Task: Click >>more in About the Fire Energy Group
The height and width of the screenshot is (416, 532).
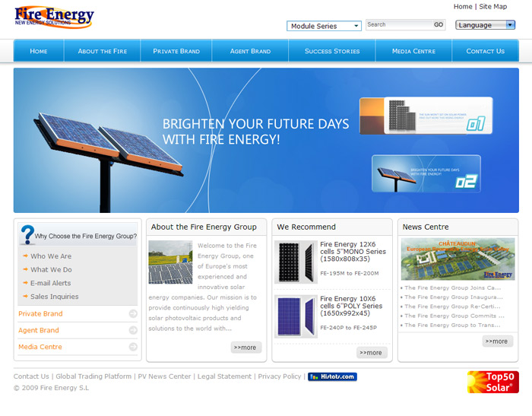Action: 246,348
